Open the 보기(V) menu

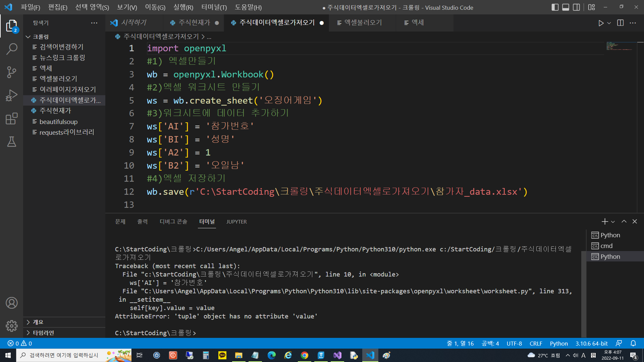pyautogui.click(x=127, y=7)
